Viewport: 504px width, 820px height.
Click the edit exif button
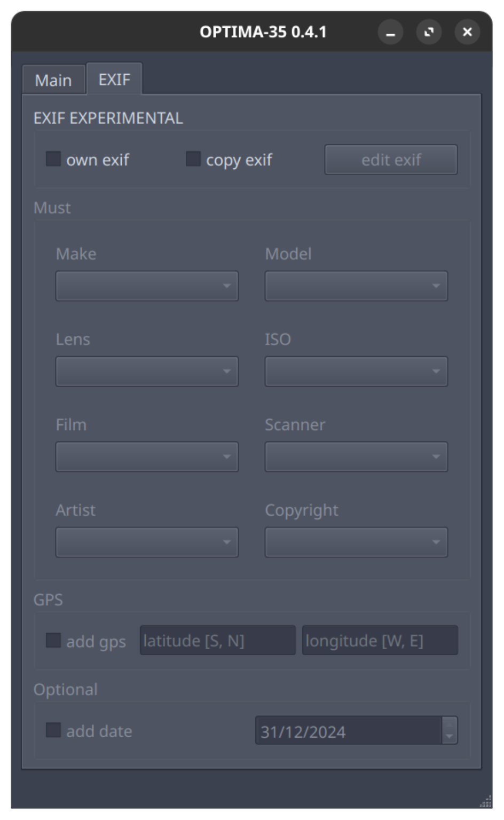point(391,160)
